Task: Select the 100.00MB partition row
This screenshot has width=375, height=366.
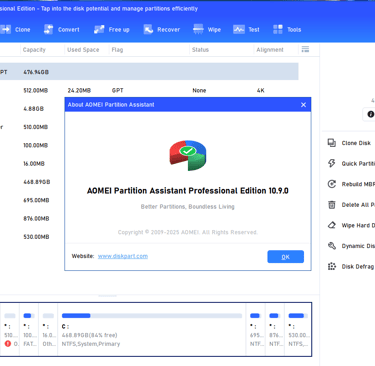Action: pos(36,145)
